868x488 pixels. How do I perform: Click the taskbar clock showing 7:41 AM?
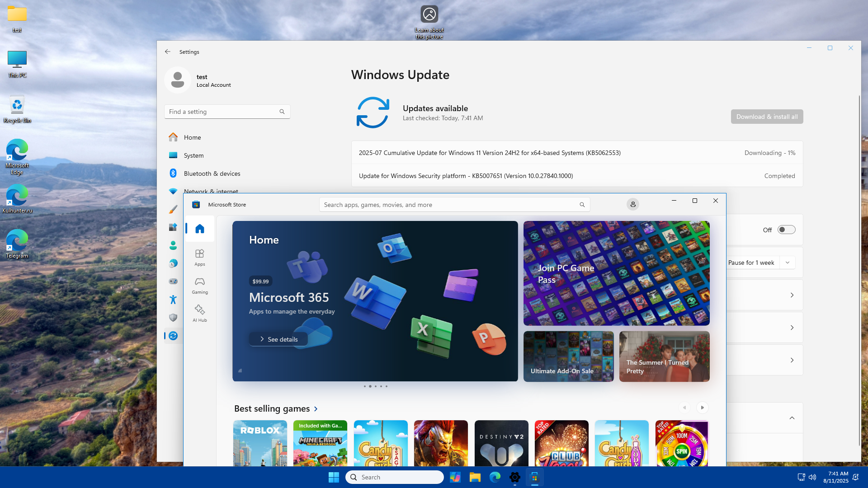[835, 477]
